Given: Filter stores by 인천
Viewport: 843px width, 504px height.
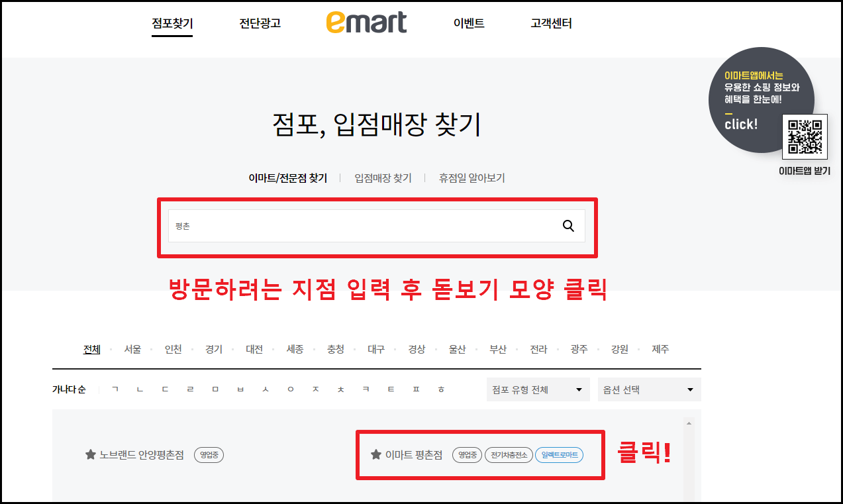Looking at the screenshot, I should 173,349.
